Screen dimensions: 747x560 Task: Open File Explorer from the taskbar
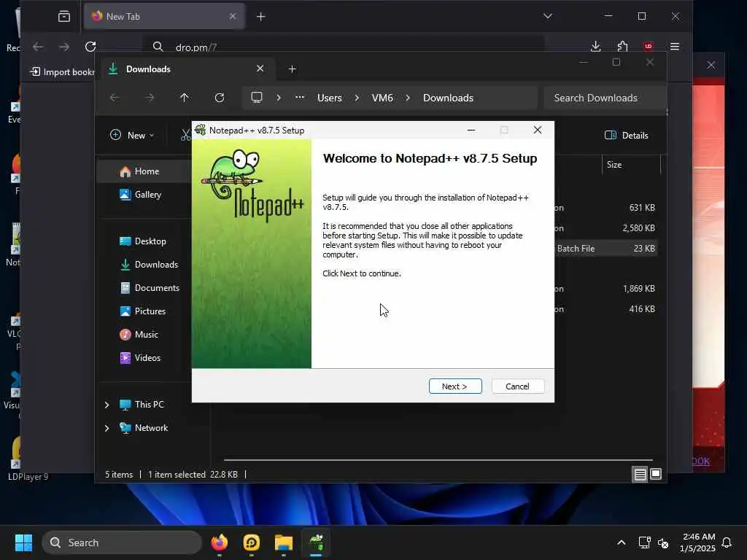click(x=284, y=542)
